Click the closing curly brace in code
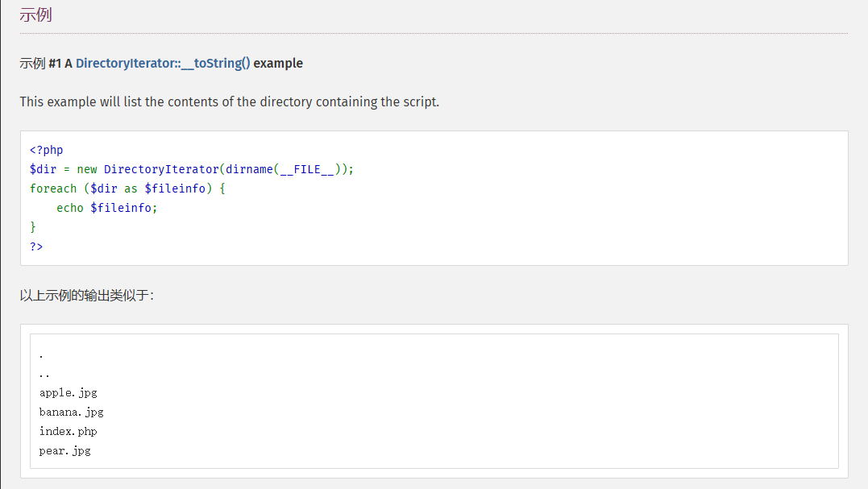 coord(33,227)
